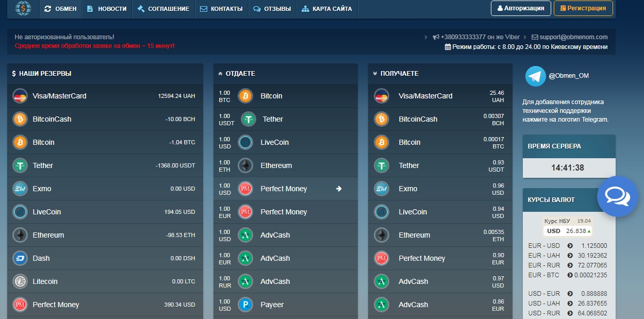Click Perfect Money 390.34 USD reserve
Viewport: 644px width, 319px height.
[x=105, y=305]
